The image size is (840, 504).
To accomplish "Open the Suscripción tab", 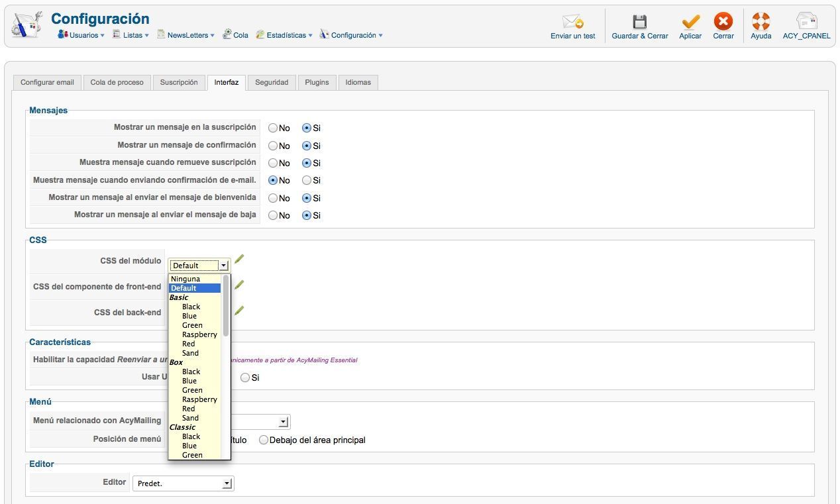I will point(179,82).
